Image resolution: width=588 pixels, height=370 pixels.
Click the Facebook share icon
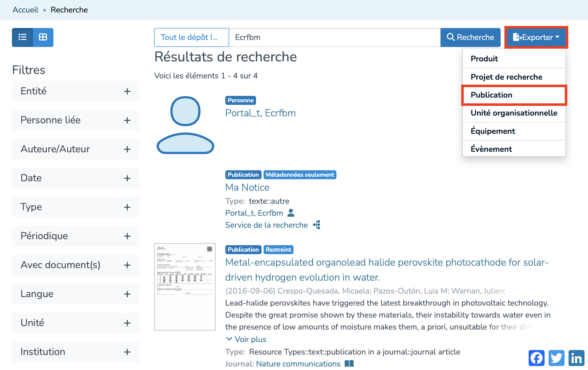pos(536,358)
